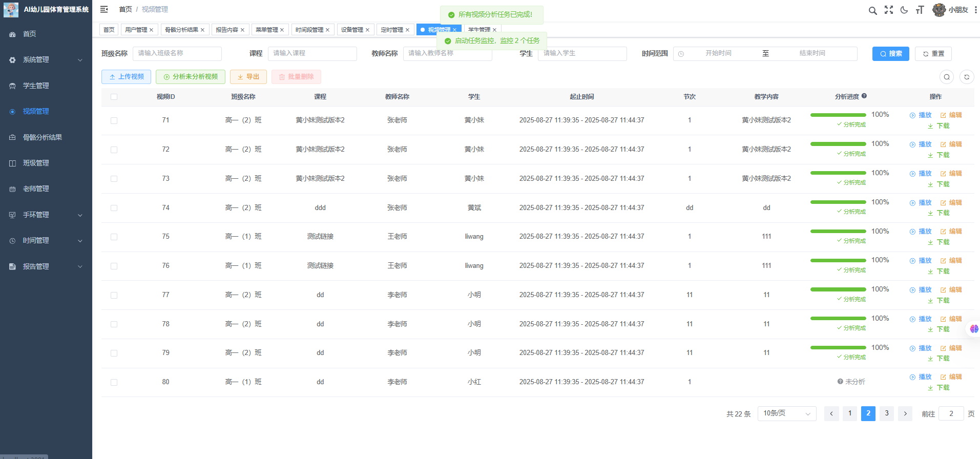Close the 用户管理 tab
Image resolution: width=980 pixels, height=459 pixels.
151,30
